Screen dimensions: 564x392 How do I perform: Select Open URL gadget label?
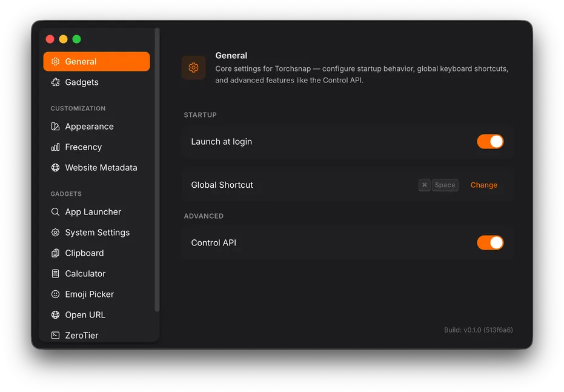click(85, 314)
